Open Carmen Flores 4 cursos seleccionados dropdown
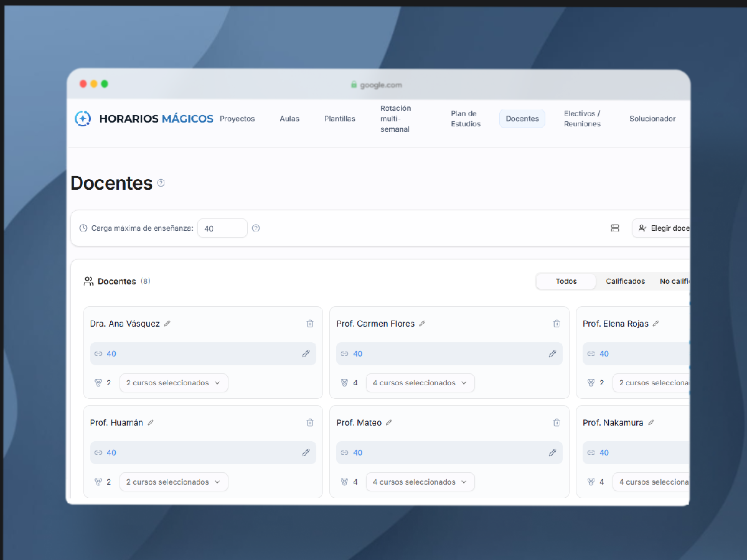Screen dimensions: 747x560 click(420, 383)
